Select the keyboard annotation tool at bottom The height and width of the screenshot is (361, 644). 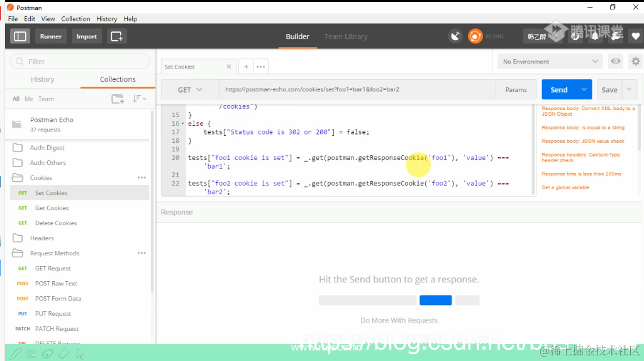coord(31,353)
